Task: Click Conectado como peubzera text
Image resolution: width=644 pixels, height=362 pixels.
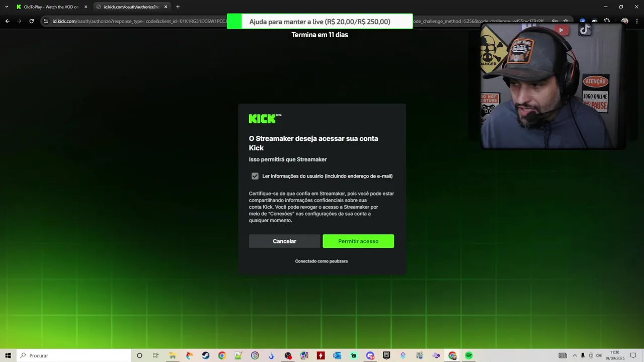Action: 321,261
